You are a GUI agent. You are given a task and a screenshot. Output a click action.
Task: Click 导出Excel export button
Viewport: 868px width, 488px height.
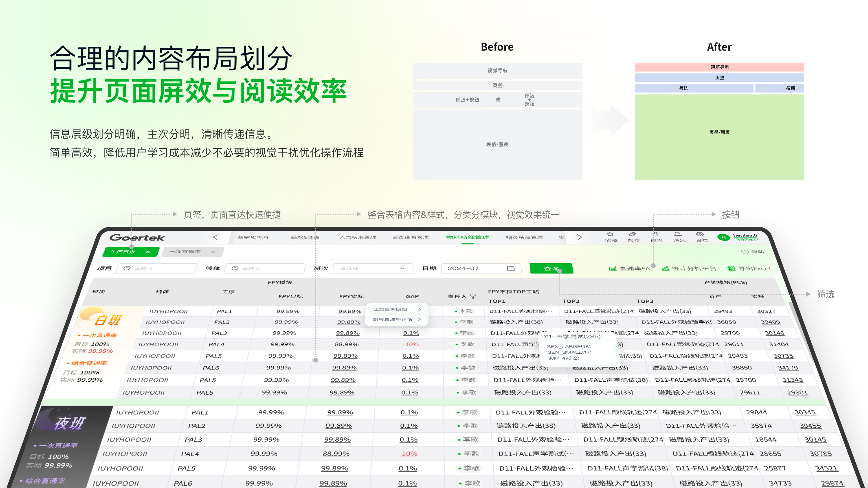coord(749,268)
